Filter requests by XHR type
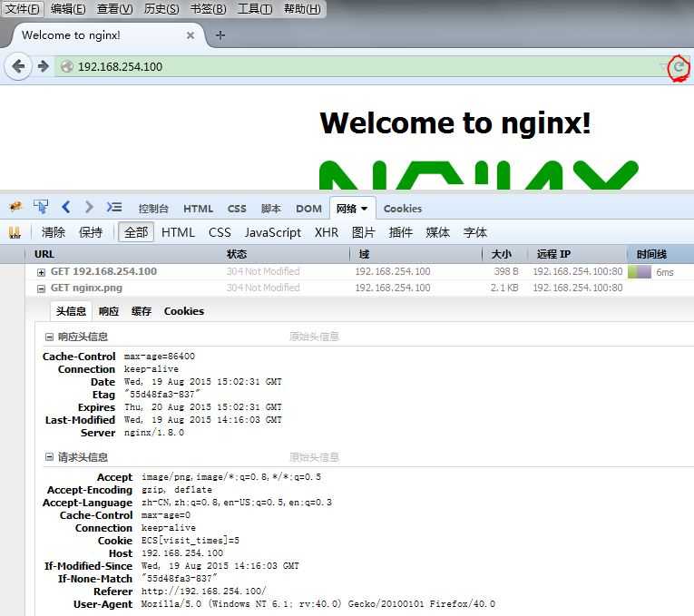Viewport: 694px width, 616px height. click(327, 232)
